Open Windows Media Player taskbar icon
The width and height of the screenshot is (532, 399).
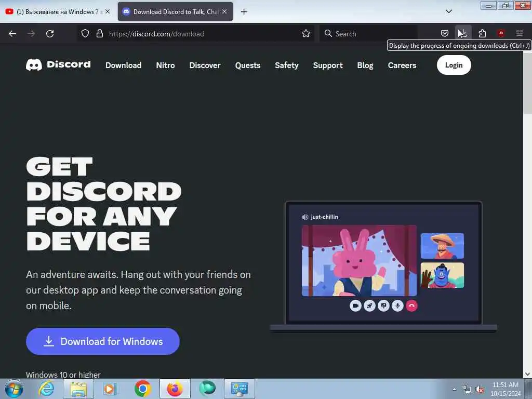[110, 389]
